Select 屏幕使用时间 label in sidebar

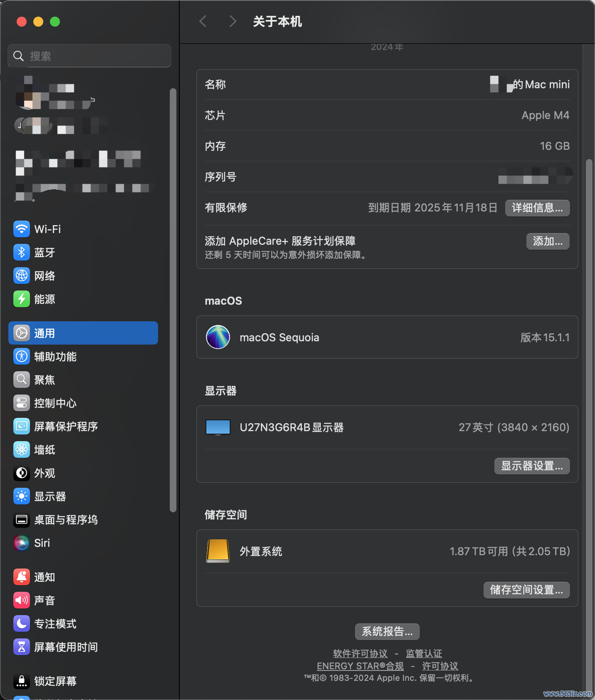point(66,647)
